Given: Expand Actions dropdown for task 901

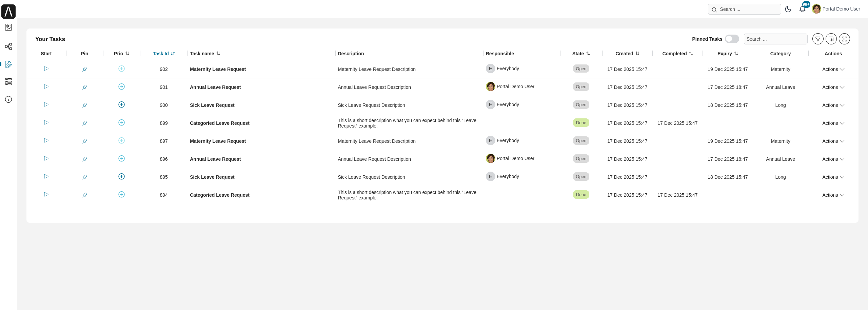Looking at the screenshot, I should [x=833, y=87].
